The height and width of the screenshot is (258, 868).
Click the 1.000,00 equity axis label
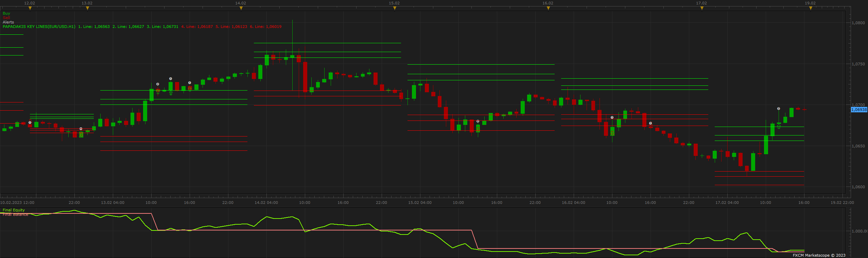(x=860, y=231)
